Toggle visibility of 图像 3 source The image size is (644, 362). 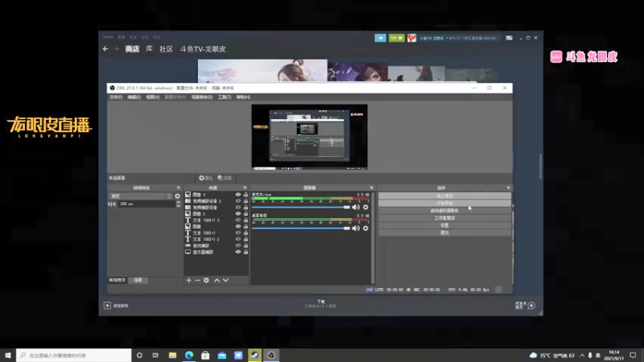[x=238, y=195]
